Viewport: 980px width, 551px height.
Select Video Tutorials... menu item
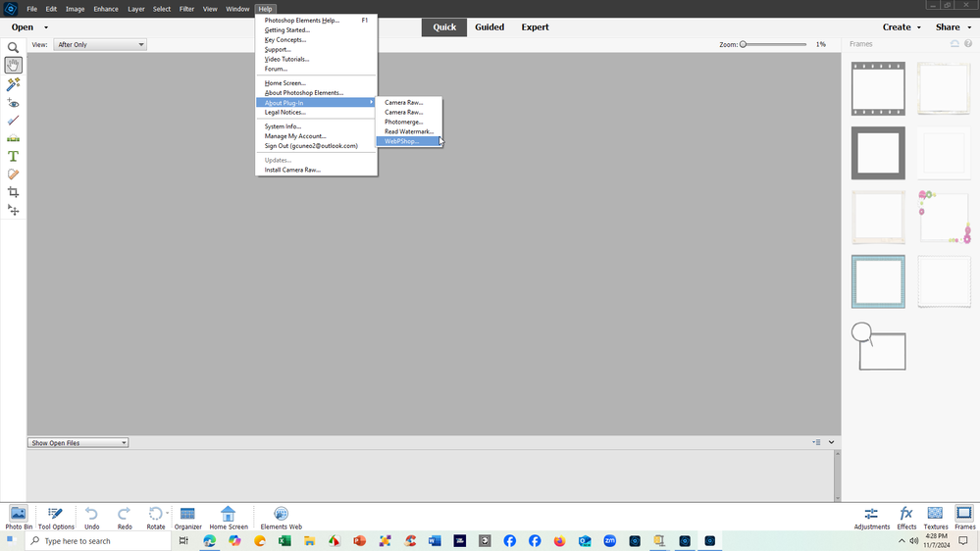[316, 60]
